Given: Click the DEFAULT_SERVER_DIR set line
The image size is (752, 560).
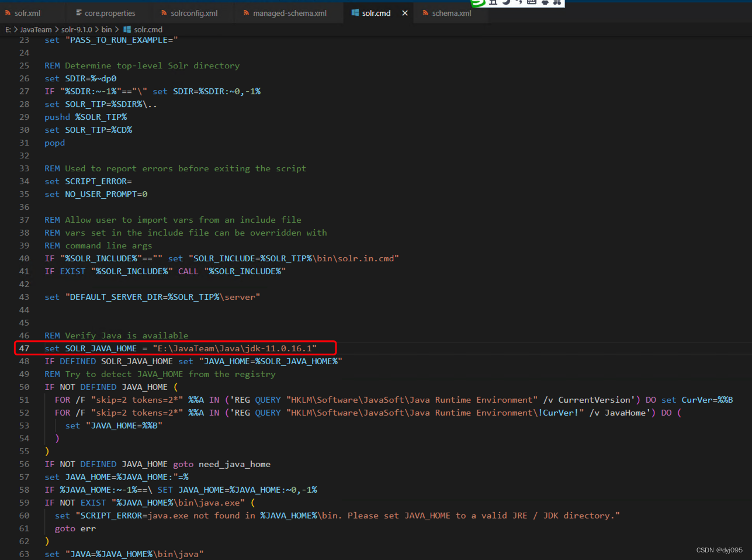Looking at the screenshot, I should (153, 297).
